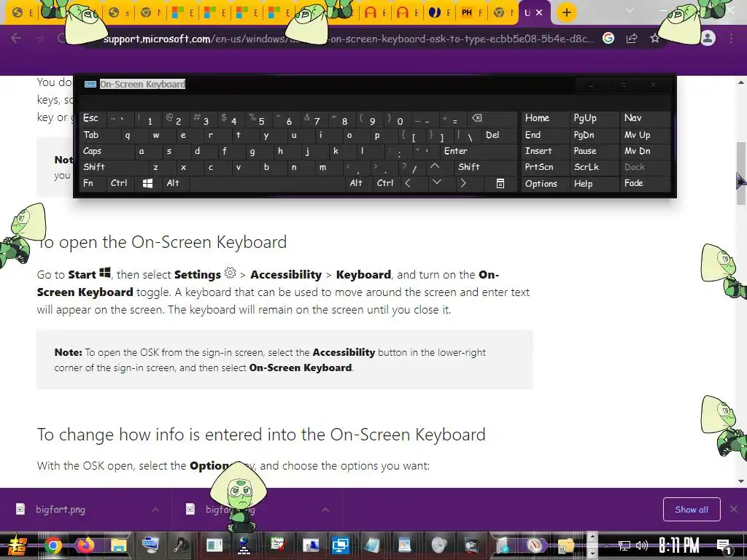Show hidden system tray icons chevron
Image resolution: width=747 pixels, height=560 pixels.
[x=606, y=545]
